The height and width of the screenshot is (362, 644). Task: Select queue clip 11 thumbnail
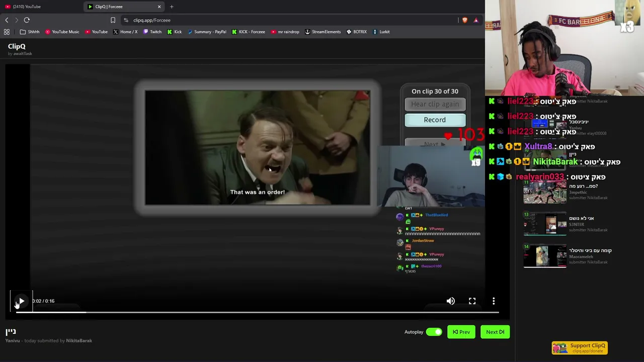coord(545,192)
